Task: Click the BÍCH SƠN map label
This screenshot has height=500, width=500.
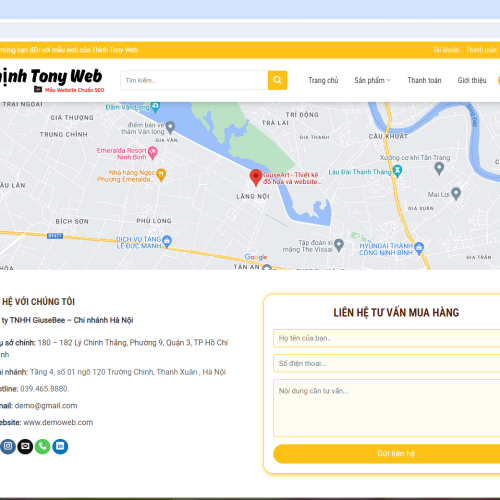Action: click(72, 221)
